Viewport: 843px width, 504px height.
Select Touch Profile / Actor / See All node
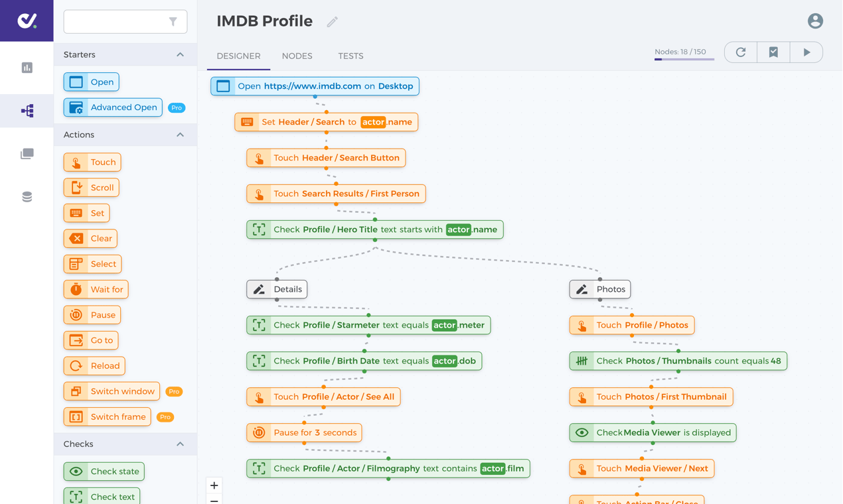[x=324, y=397]
